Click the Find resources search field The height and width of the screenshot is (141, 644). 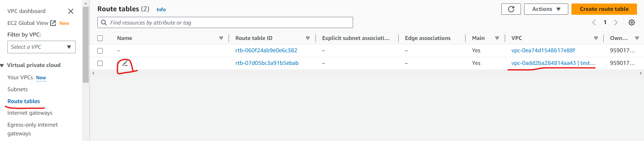click(x=225, y=22)
